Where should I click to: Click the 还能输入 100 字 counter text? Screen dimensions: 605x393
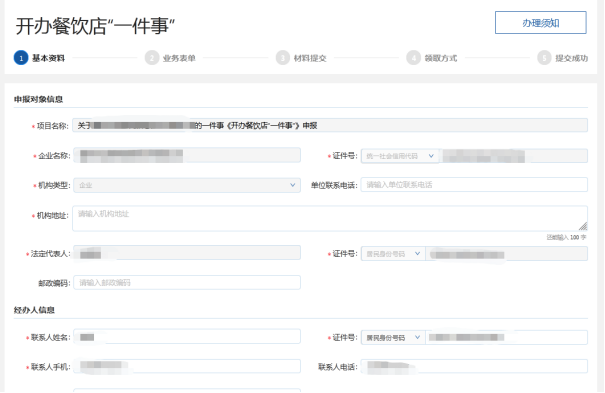click(x=566, y=237)
